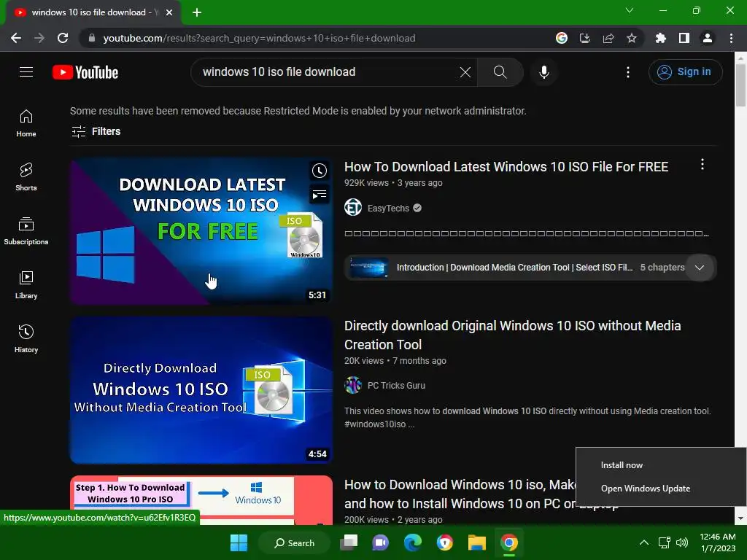This screenshot has height=560, width=747.
Task: Toggle Chrome side panel
Action: click(684, 38)
